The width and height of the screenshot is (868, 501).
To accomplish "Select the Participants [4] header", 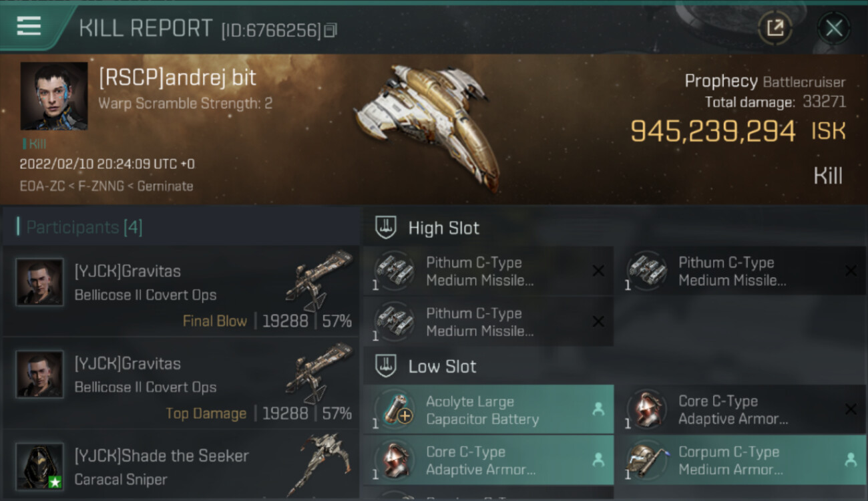I will (84, 227).
